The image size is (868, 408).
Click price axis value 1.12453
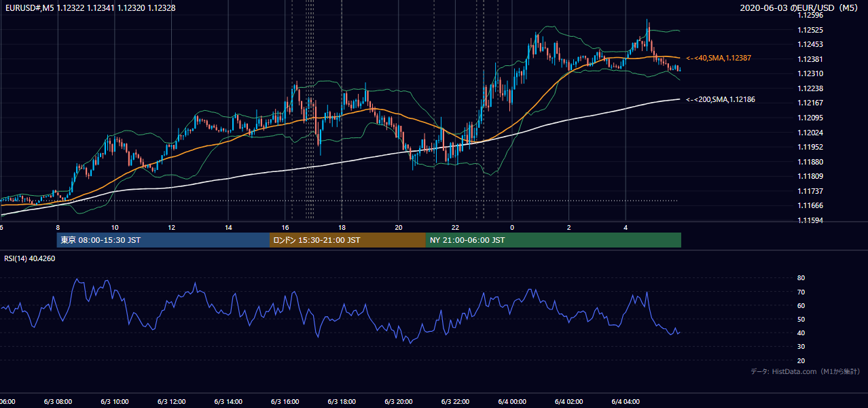(x=811, y=45)
